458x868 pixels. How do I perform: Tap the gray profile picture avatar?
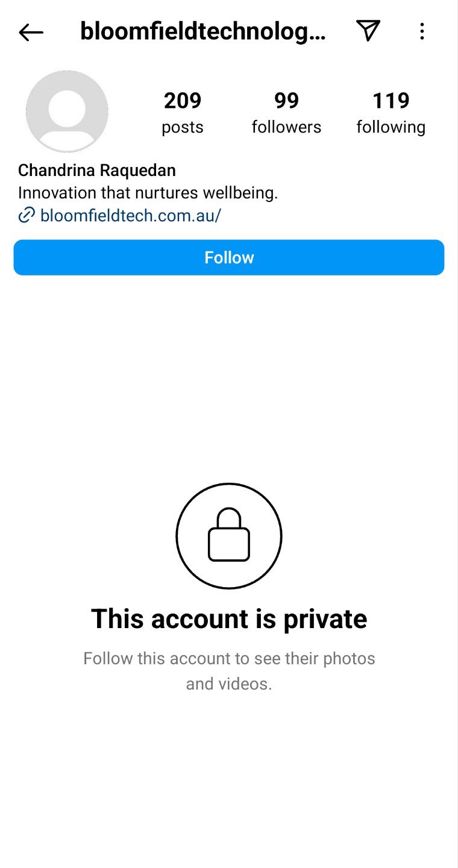click(67, 112)
